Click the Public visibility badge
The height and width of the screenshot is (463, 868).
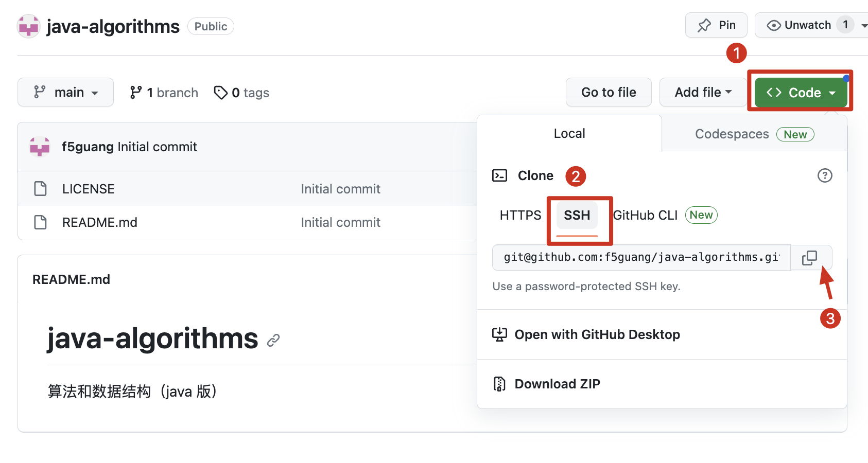[x=211, y=26]
